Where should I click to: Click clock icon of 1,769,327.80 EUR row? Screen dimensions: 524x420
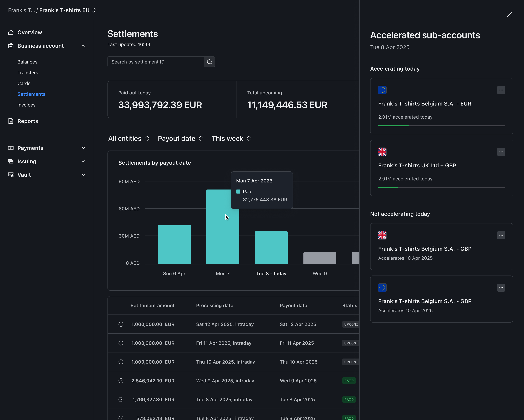pyautogui.click(x=121, y=399)
